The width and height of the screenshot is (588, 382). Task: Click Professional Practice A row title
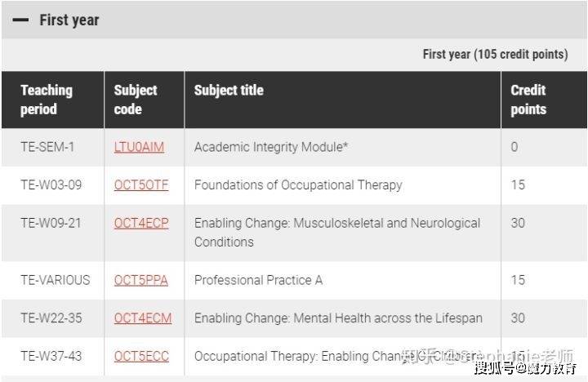[x=258, y=280]
